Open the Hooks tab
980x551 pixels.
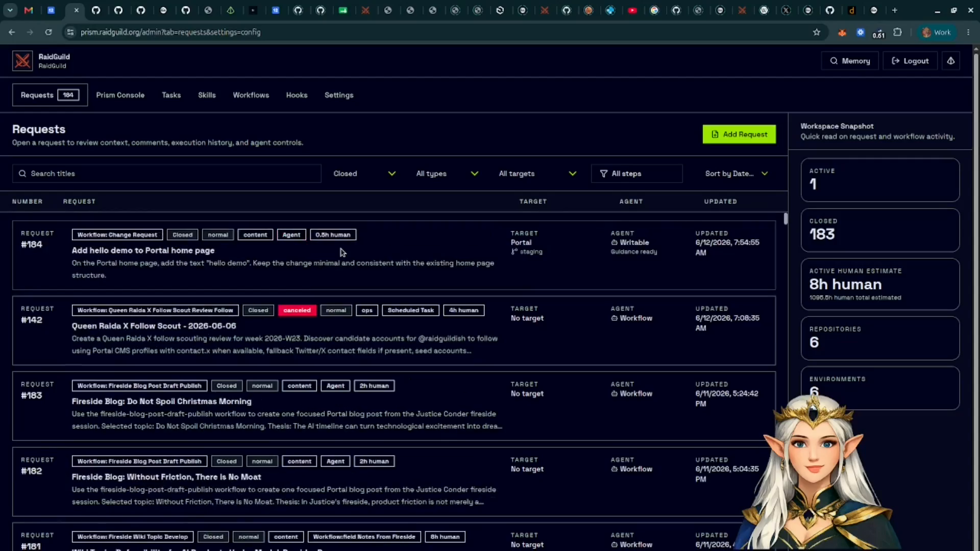click(297, 95)
